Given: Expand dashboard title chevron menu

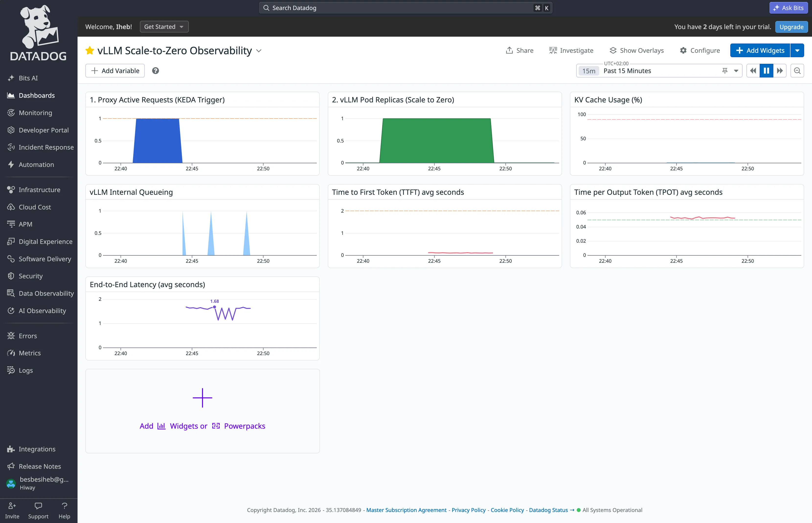Looking at the screenshot, I should [x=259, y=51].
